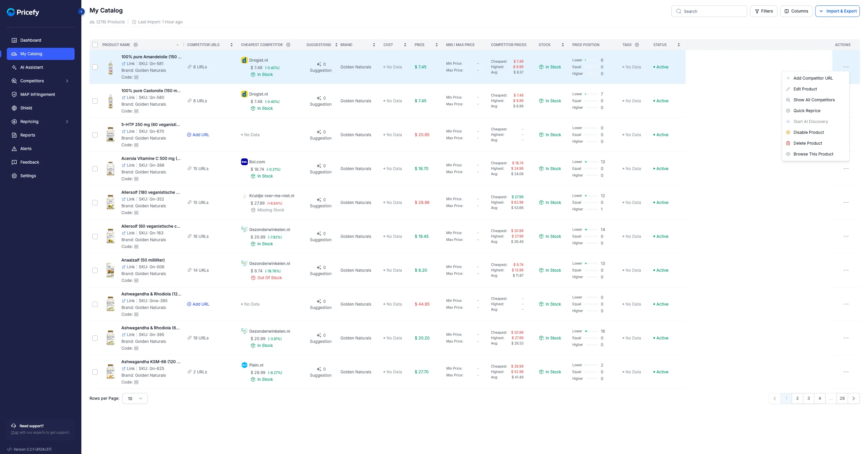Open actions ellipsis for Ashwagandha KSM-66

[846, 372]
